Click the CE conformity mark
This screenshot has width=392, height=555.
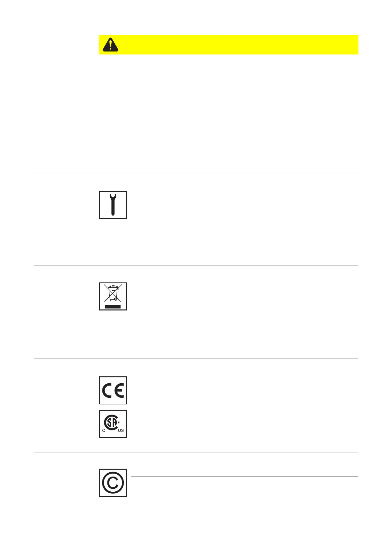tap(113, 391)
